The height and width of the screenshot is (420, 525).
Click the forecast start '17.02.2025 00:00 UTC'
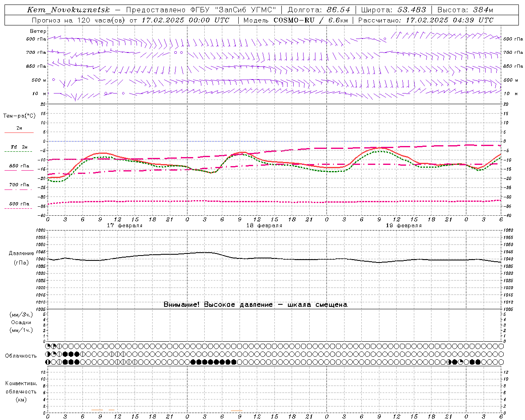click(x=185, y=20)
